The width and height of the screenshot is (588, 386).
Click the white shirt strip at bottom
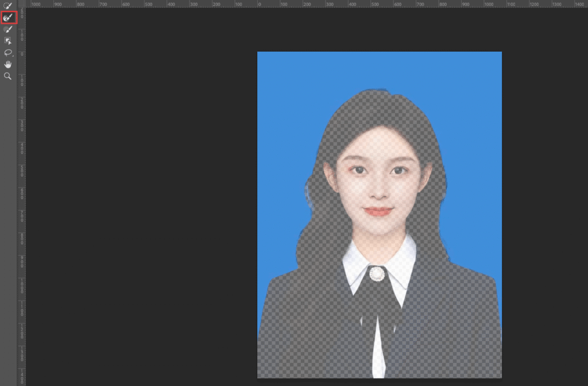coord(378,356)
